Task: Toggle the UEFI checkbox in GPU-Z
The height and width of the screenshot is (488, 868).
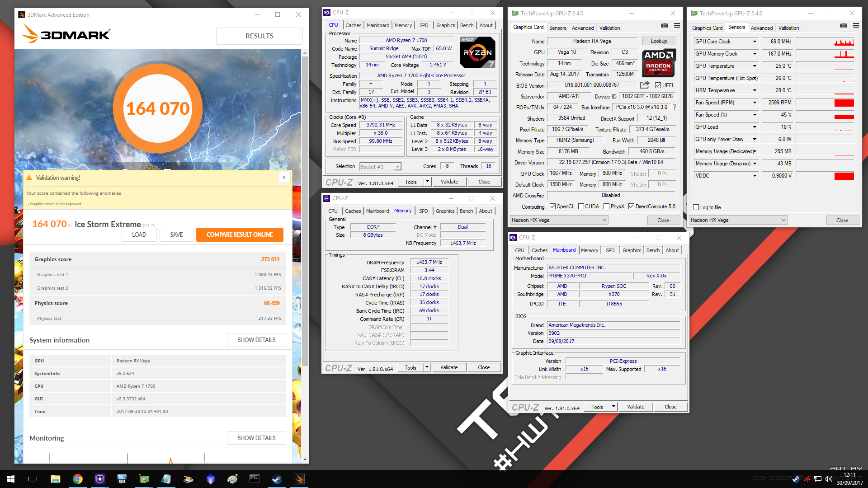Action: [658, 85]
